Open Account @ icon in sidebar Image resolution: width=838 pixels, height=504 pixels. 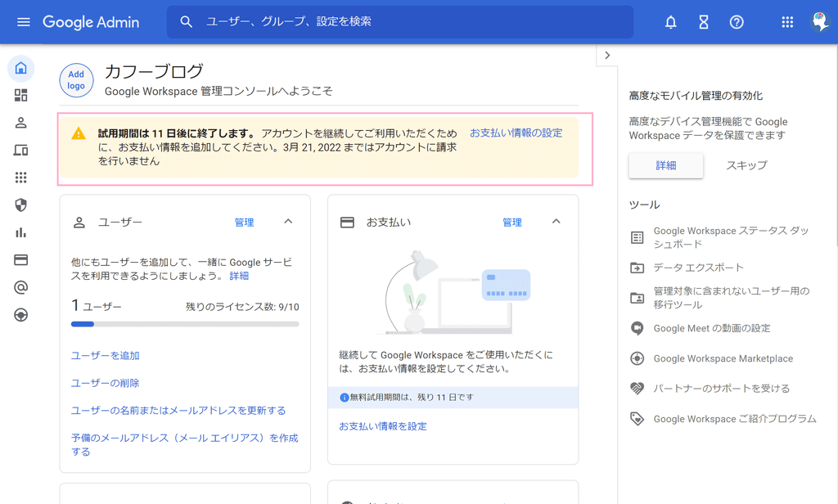pyautogui.click(x=20, y=287)
